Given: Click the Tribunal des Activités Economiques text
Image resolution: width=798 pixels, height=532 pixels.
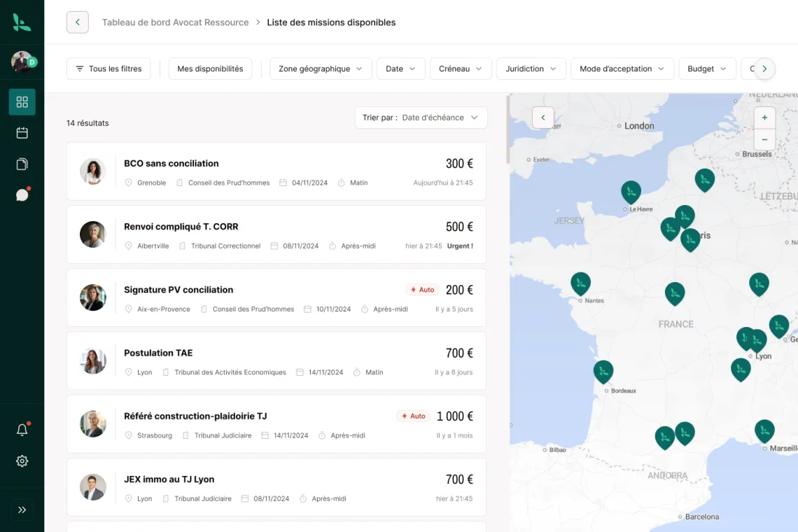Looking at the screenshot, I should click(x=230, y=372).
